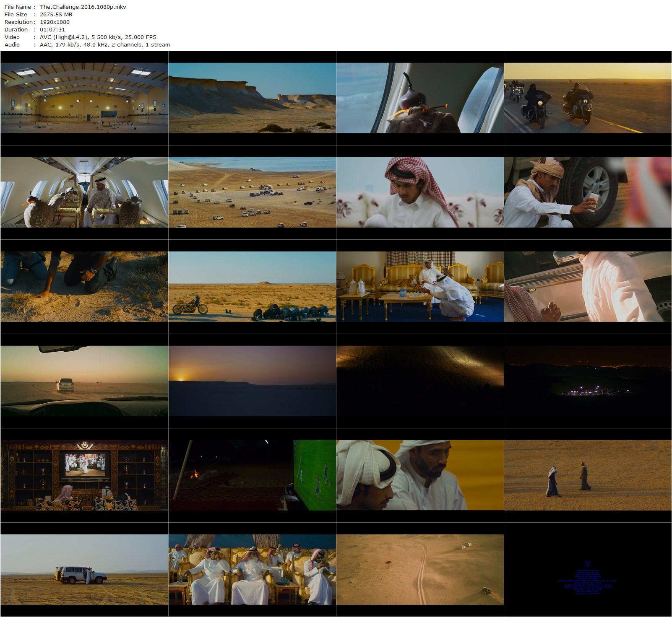Click the aerial shot of SUVs near the sea

click(x=252, y=192)
